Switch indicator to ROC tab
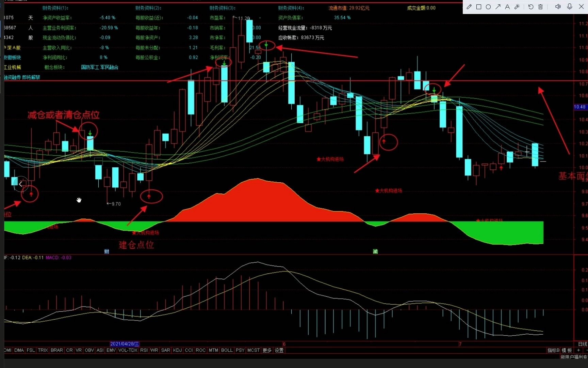The width and height of the screenshot is (588, 368). pos(201,350)
